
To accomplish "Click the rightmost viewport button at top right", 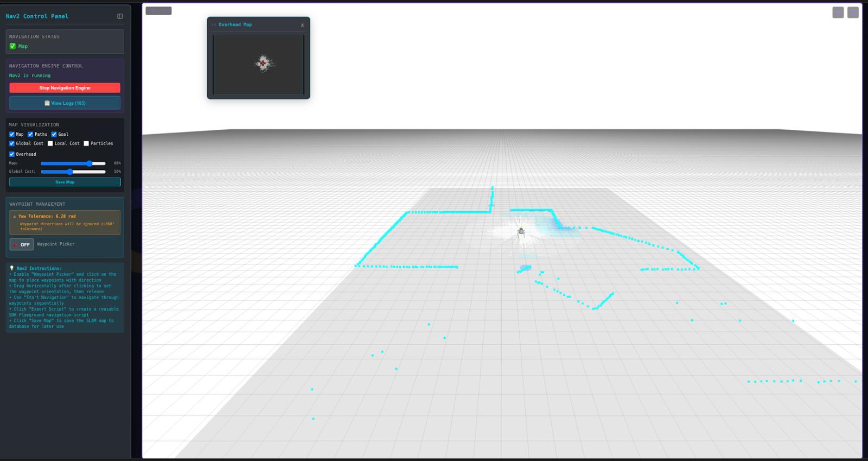I will [853, 12].
